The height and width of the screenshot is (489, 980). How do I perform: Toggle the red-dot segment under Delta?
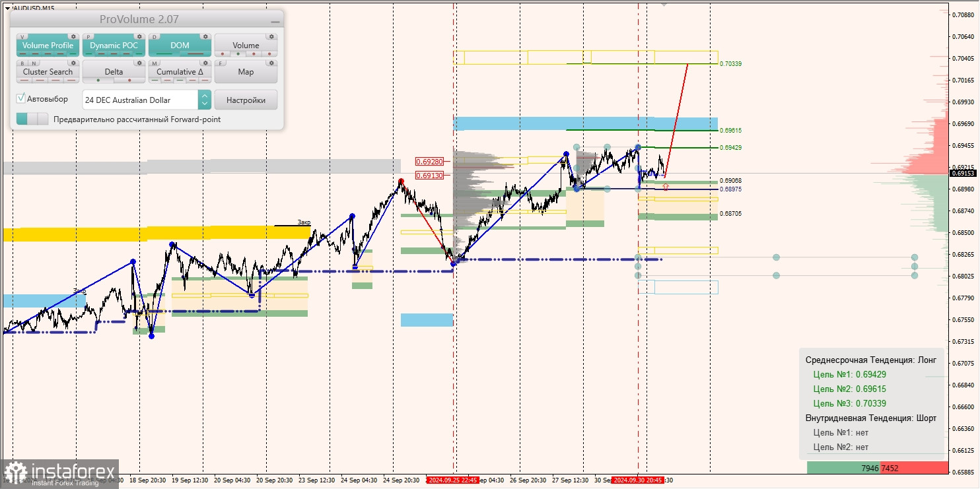(x=129, y=80)
